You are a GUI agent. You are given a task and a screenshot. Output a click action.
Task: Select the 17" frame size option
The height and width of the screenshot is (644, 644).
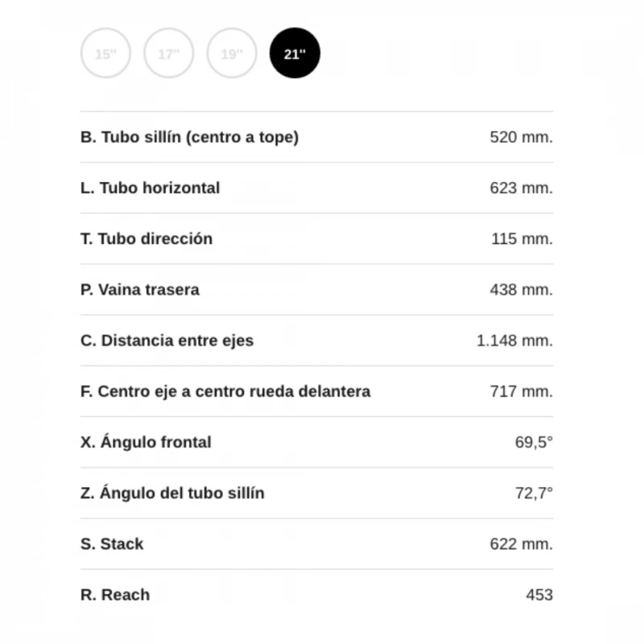pos(168,54)
